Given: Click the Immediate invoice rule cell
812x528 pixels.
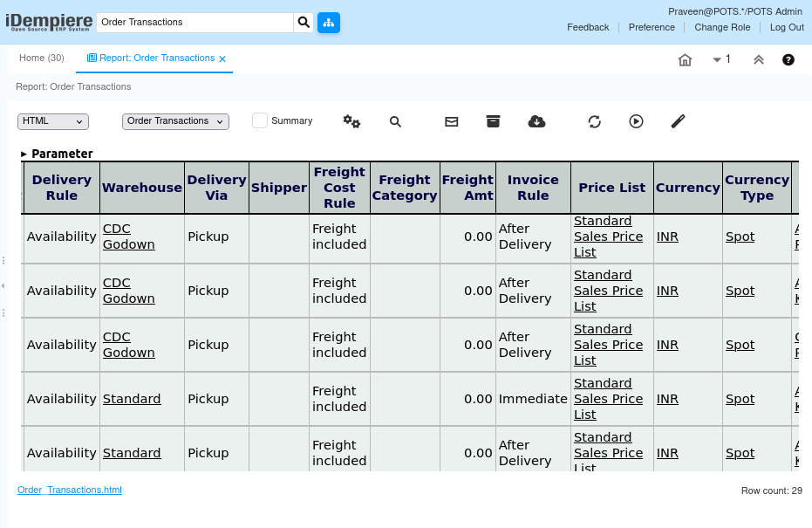Looking at the screenshot, I should pyautogui.click(x=533, y=399).
